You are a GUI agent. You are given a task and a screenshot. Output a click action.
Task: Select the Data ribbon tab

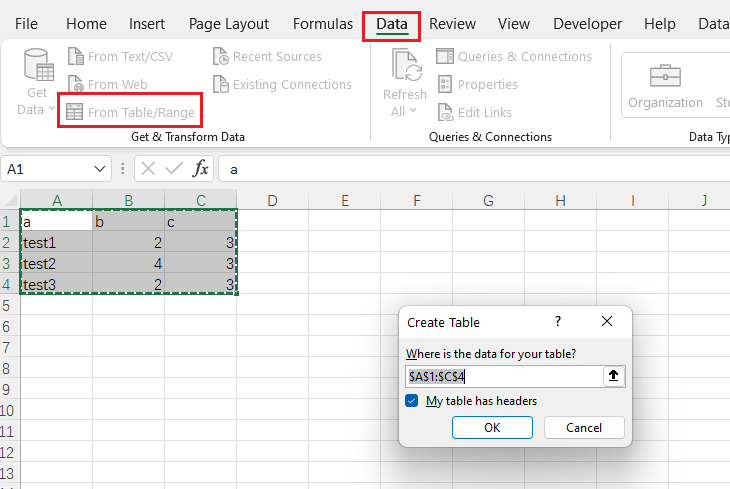pos(392,24)
